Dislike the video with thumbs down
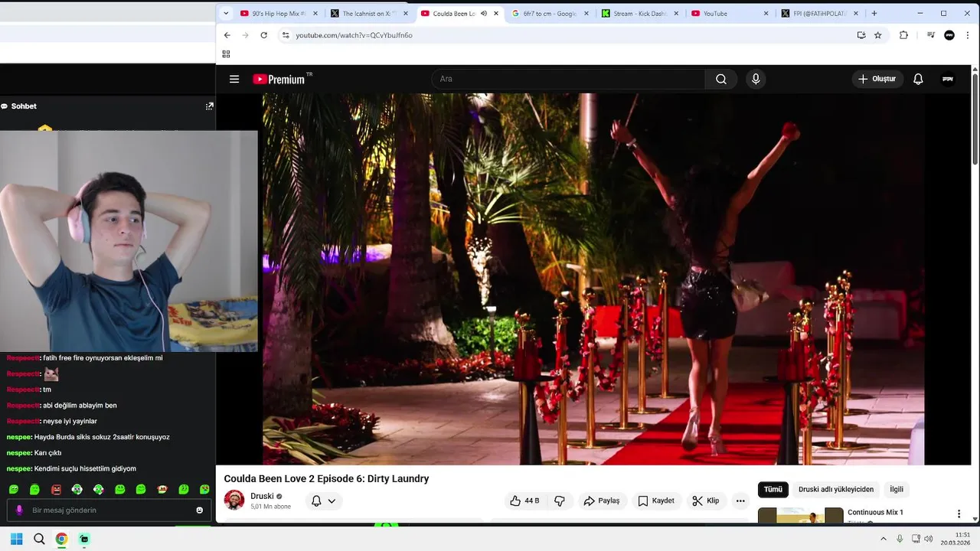Viewport: 980px width, 551px height. tap(560, 500)
